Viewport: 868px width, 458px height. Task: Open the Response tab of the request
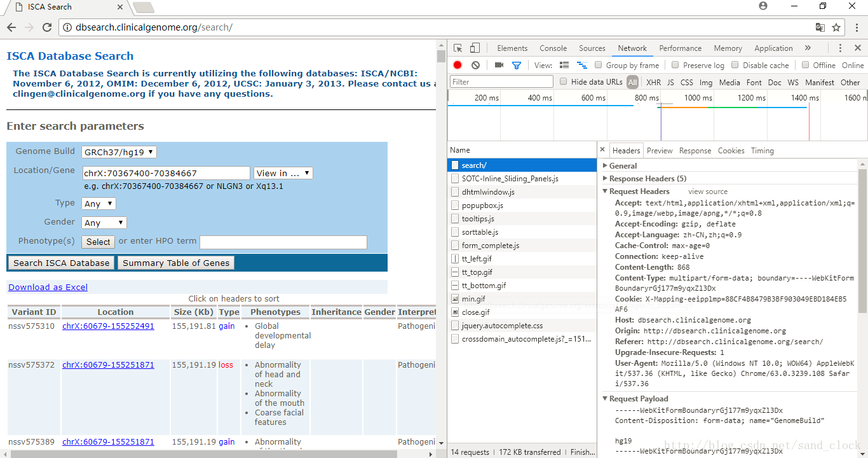tap(695, 151)
